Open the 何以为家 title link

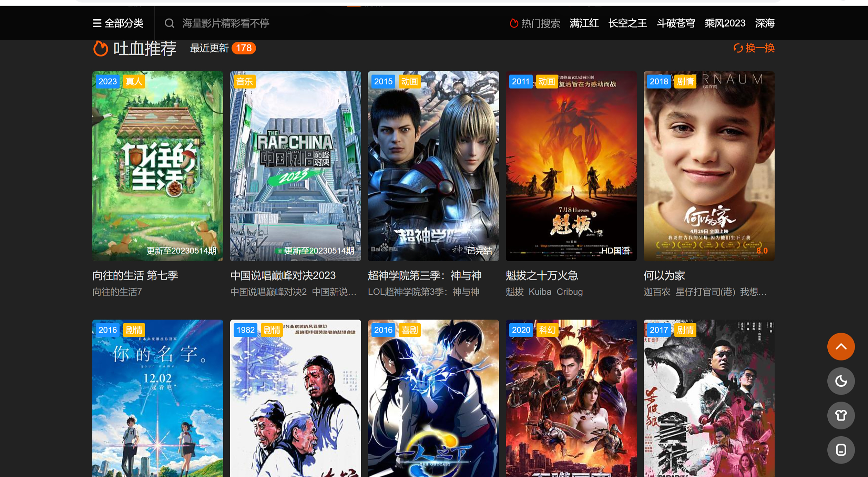[x=664, y=275]
